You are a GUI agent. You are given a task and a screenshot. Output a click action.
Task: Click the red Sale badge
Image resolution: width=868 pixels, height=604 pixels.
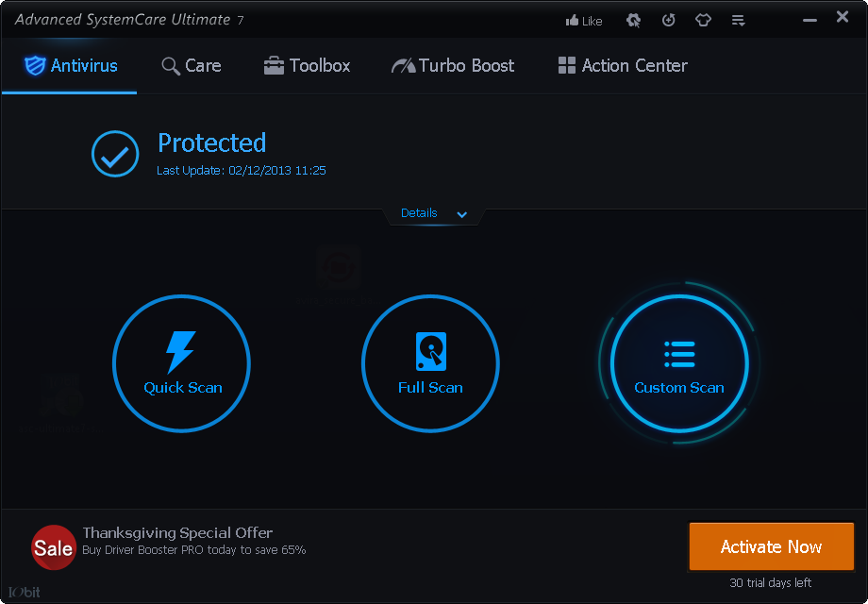(x=54, y=547)
